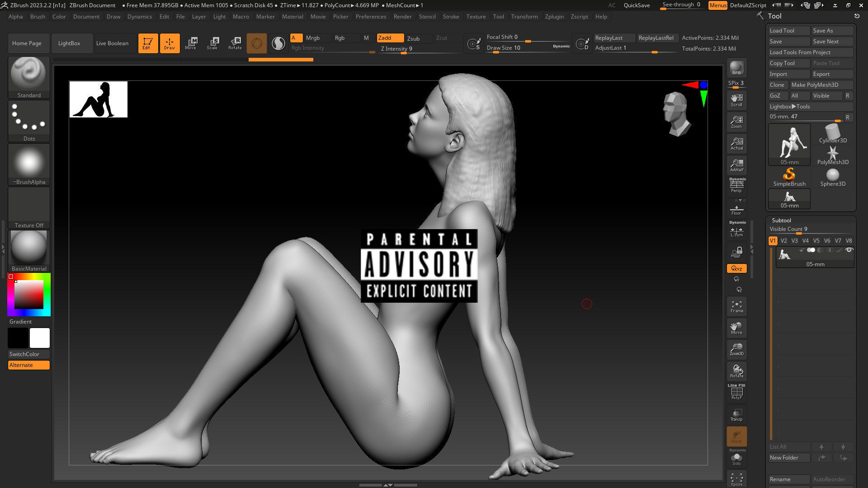The width and height of the screenshot is (868, 488).
Task: Click the LightBox button
Action: (x=72, y=43)
